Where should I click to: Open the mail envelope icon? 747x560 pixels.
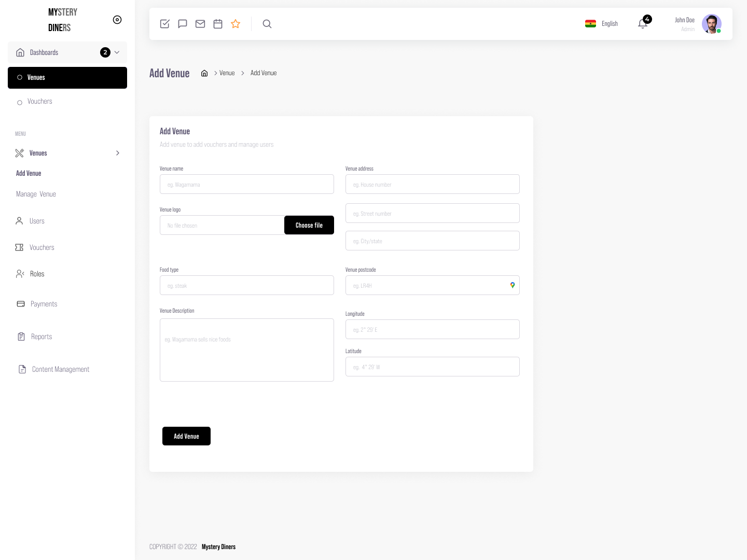(200, 24)
